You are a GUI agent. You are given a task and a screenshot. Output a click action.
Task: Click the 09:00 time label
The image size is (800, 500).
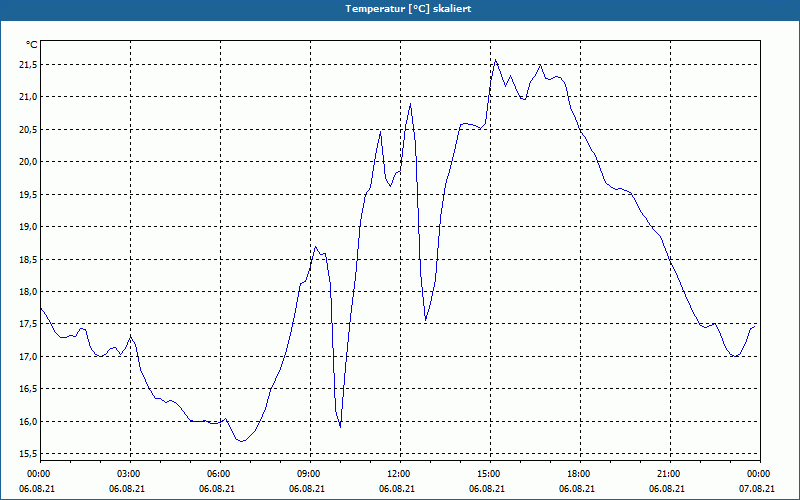[x=310, y=474]
